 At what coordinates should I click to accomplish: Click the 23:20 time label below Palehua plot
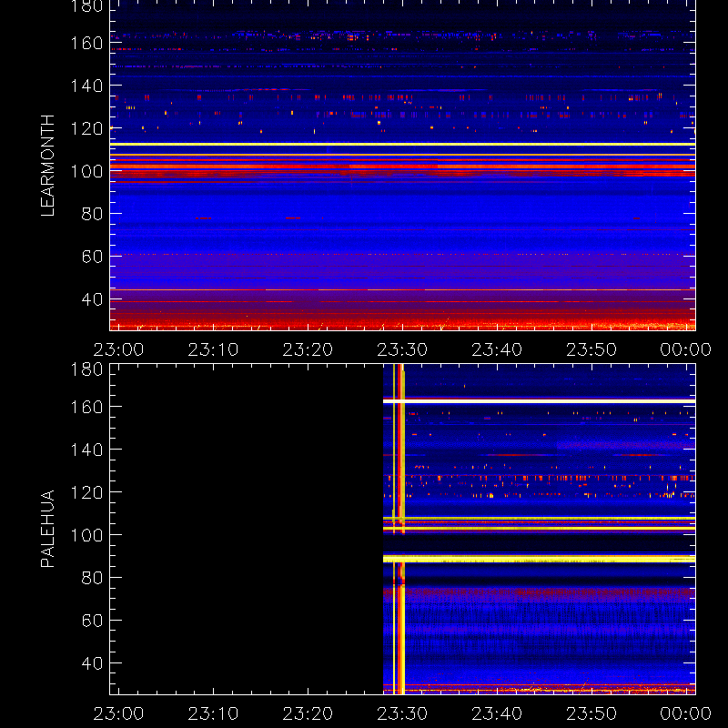(x=308, y=713)
